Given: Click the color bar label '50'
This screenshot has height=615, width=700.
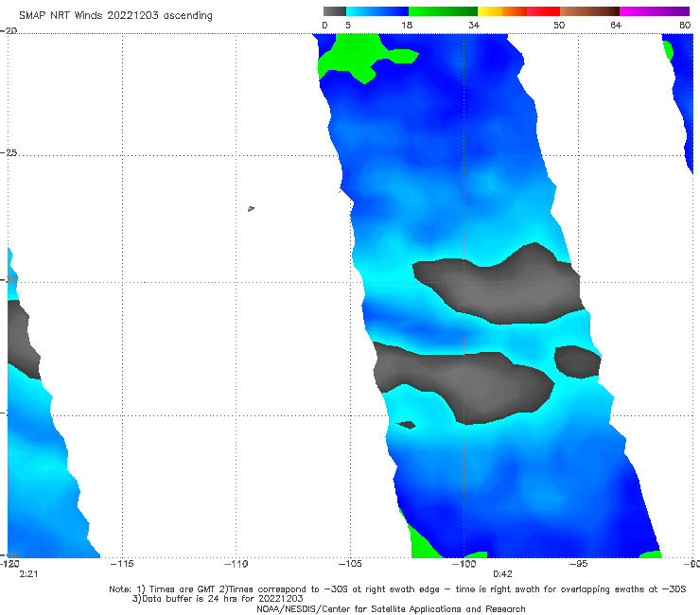Looking at the screenshot, I should click(x=559, y=25).
